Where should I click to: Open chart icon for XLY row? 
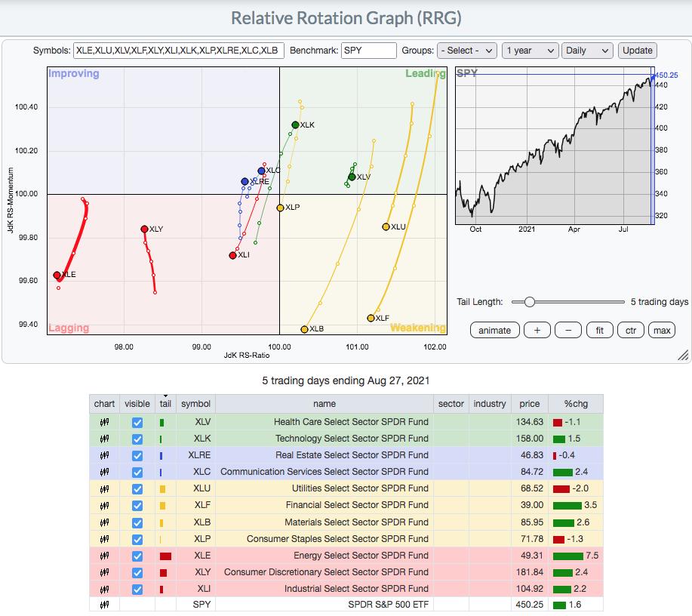[104, 572]
